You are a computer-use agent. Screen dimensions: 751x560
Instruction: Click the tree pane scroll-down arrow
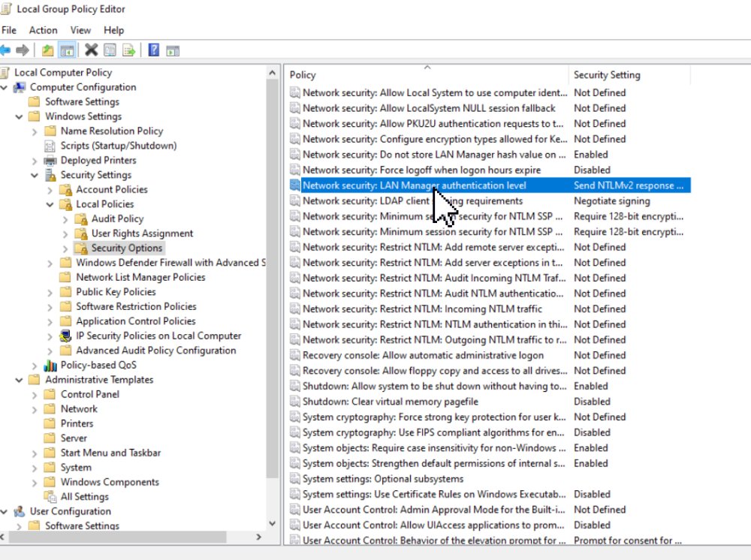(x=272, y=524)
